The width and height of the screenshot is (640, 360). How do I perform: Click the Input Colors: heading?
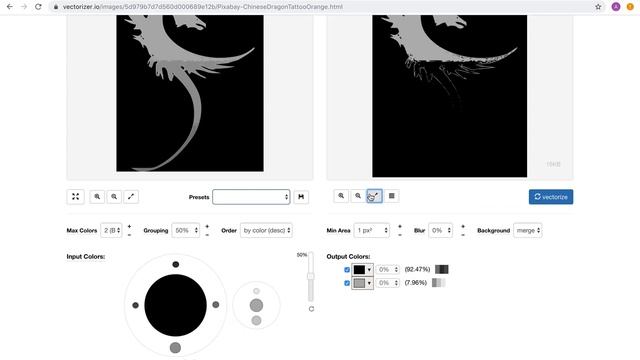86,256
